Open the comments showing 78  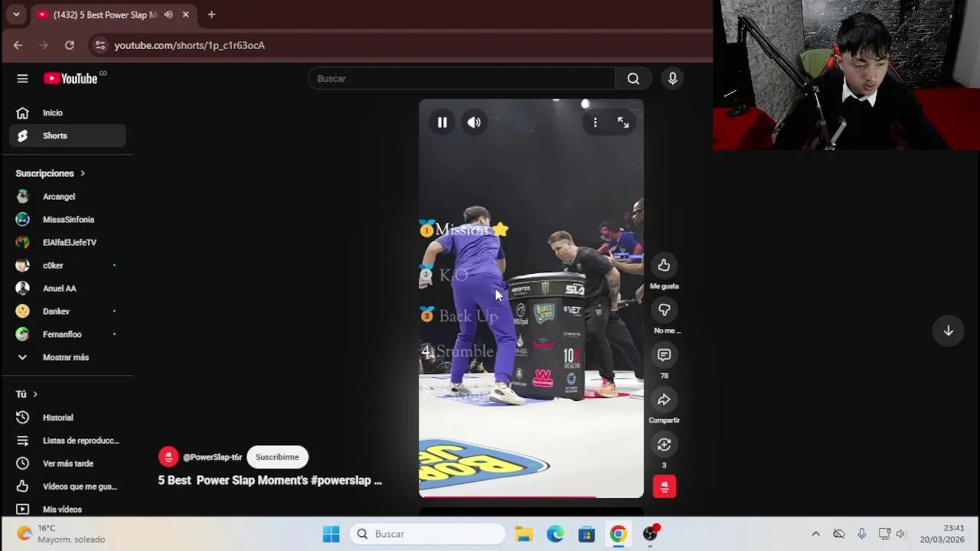pos(664,355)
